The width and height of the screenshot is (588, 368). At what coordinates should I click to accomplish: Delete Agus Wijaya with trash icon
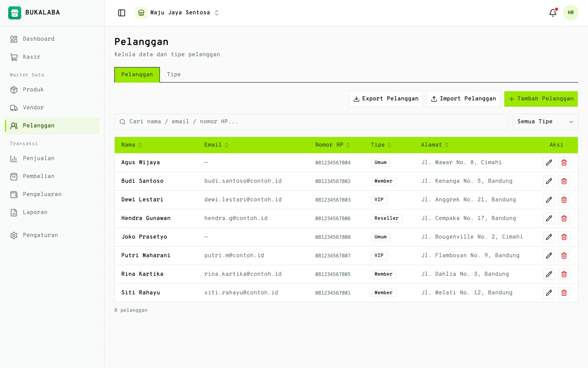click(x=564, y=163)
